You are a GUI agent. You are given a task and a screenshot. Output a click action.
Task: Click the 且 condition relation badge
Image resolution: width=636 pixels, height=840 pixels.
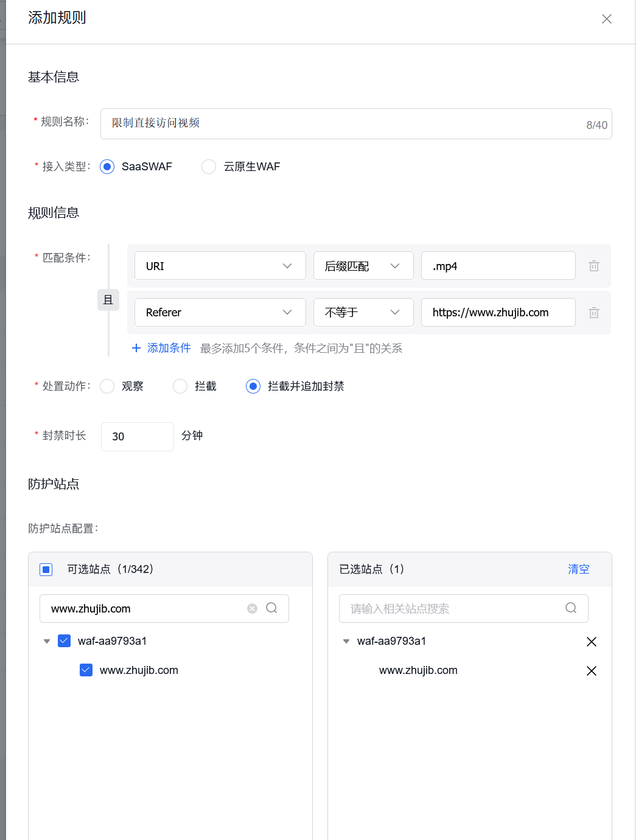point(108,300)
